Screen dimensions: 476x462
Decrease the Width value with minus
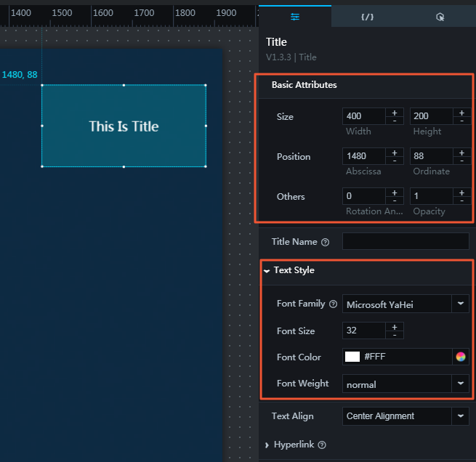[395, 121]
